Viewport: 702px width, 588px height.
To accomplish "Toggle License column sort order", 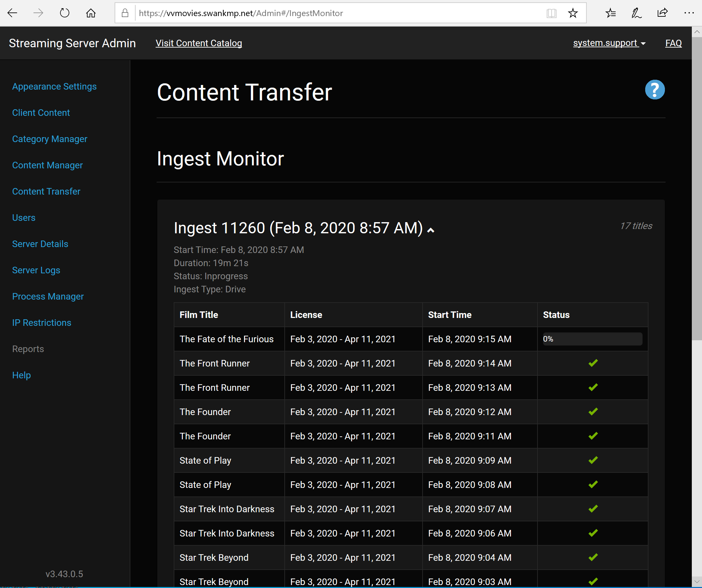I will [306, 314].
